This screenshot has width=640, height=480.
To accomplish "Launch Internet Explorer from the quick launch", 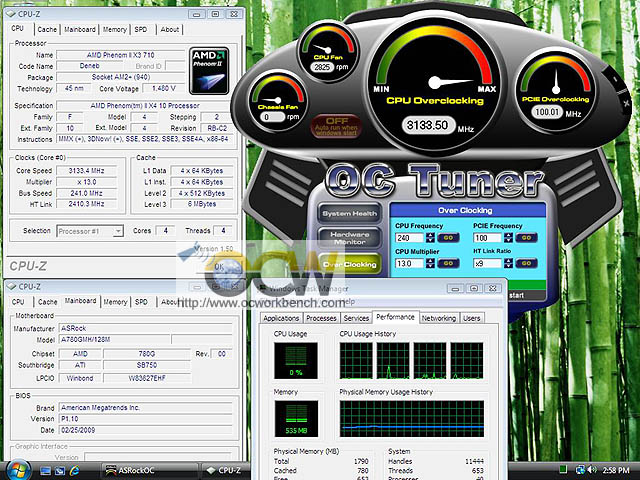I will tap(75, 471).
